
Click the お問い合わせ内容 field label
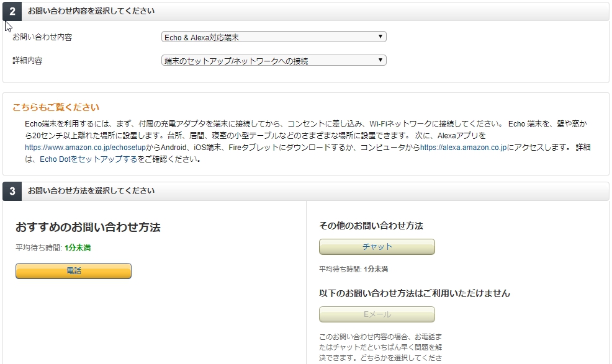pos(42,37)
